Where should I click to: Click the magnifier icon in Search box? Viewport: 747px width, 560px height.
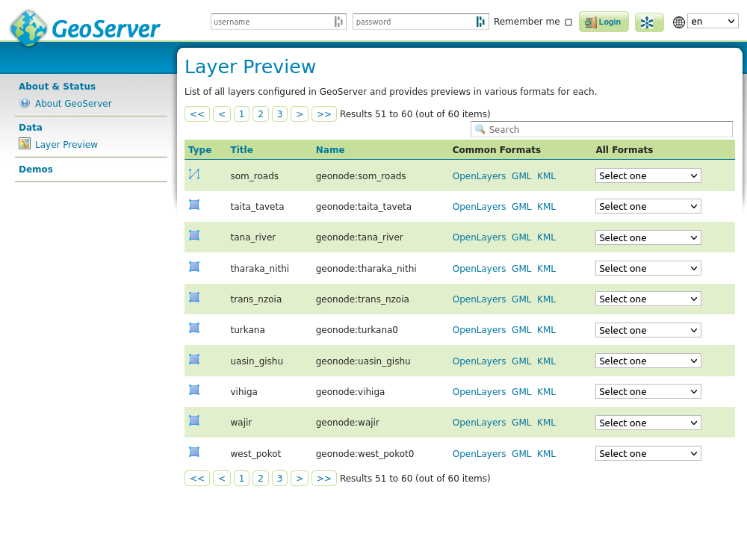point(480,129)
